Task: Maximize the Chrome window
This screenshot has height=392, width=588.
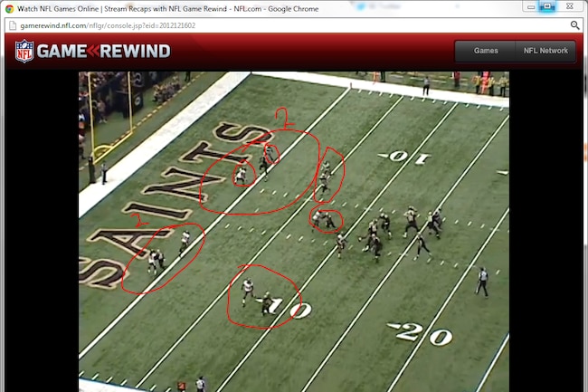Action: click(547, 6)
